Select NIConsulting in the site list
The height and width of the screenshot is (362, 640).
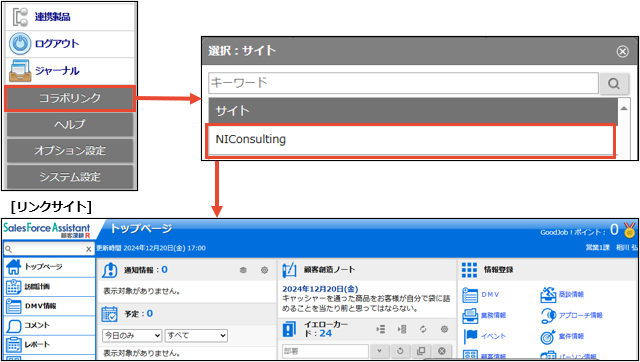coord(411,140)
